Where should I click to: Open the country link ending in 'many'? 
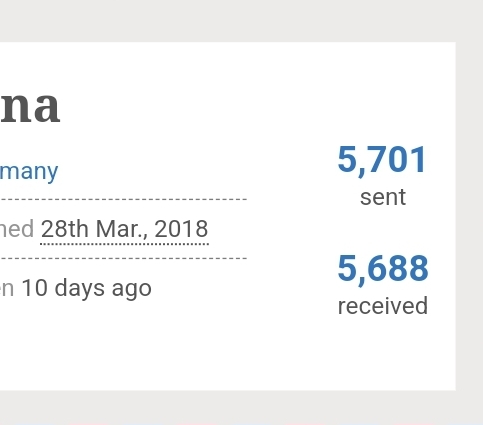tap(29, 172)
